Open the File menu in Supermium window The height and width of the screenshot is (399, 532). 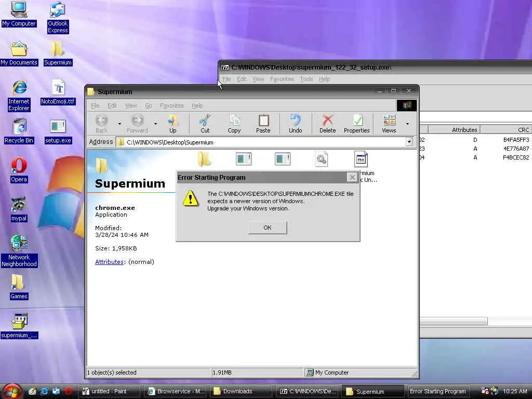pos(95,105)
